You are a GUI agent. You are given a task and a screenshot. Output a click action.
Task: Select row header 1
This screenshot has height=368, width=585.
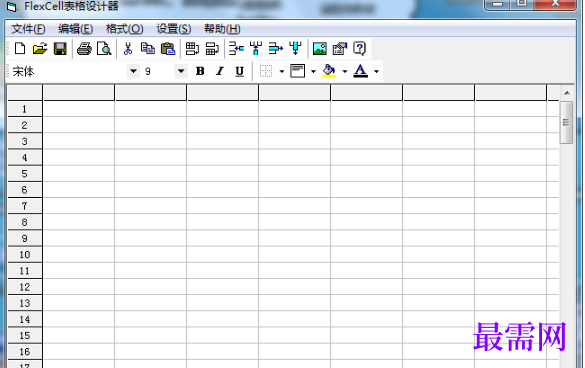pyautogui.click(x=25, y=109)
